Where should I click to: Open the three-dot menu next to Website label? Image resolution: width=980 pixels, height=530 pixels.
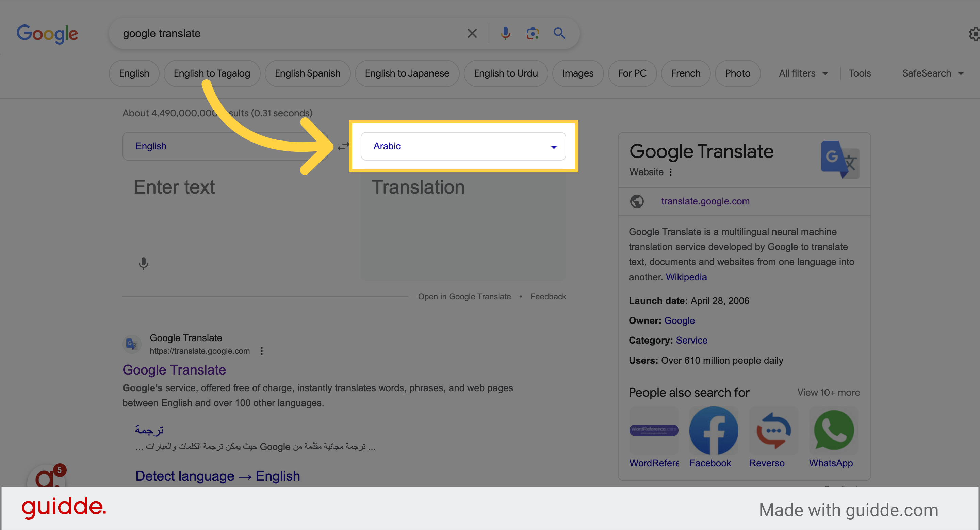pos(671,172)
